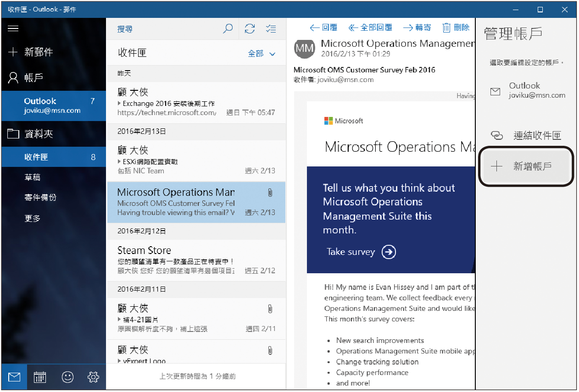
Task: Open the Steam Store message
Action: point(196,260)
